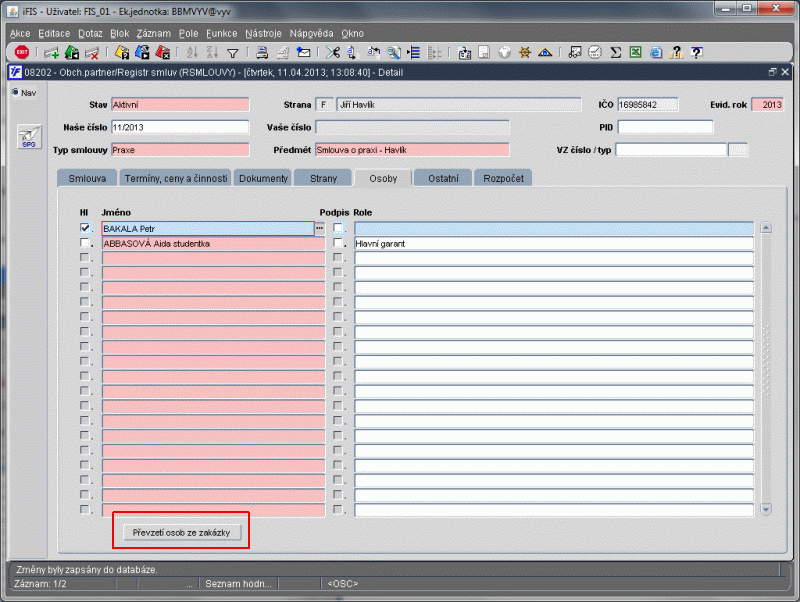Click the question mark with books help icon
Screen dimensions: 800x602
[677, 52]
